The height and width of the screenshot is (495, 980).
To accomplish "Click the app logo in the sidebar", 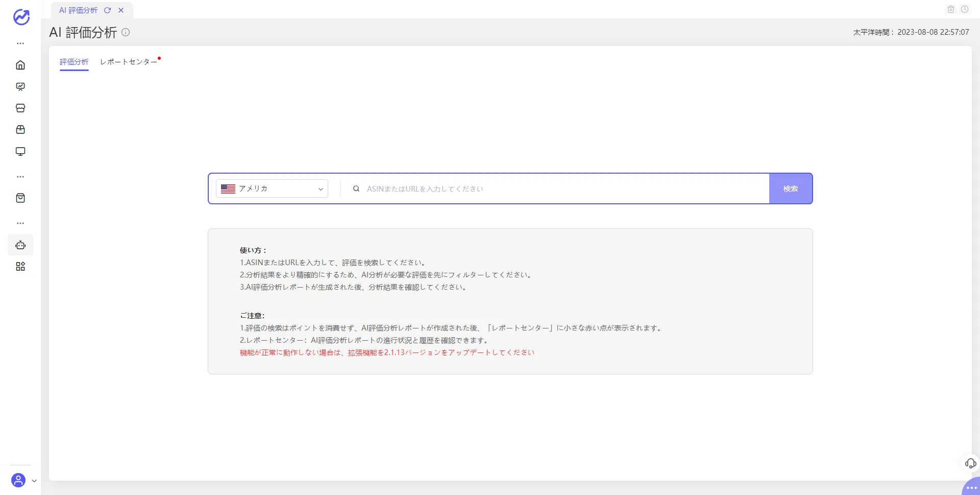I will [x=21, y=17].
